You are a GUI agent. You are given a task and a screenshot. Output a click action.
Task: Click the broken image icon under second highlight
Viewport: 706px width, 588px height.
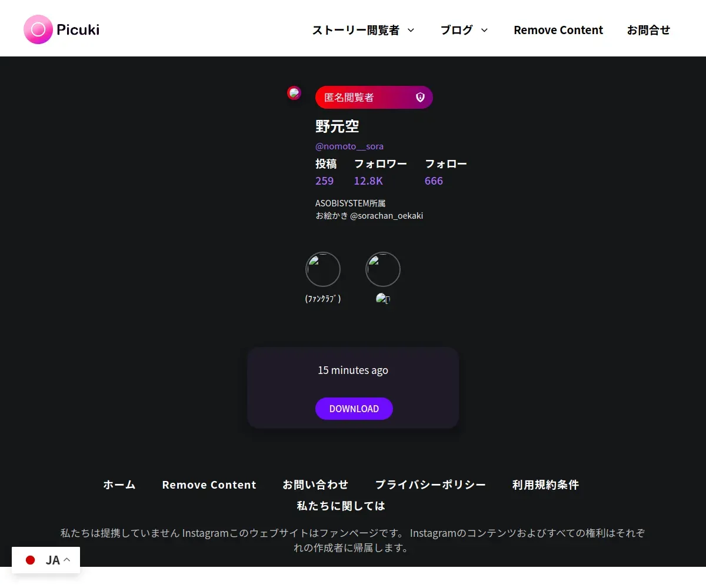click(x=383, y=299)
